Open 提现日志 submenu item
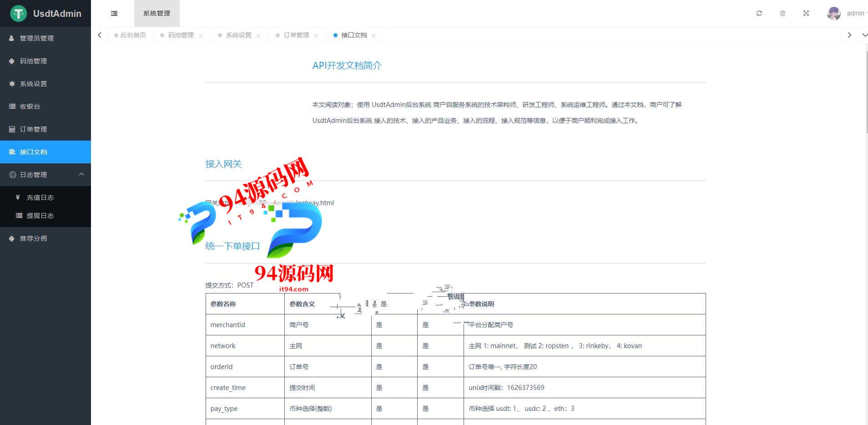Viewport: 868px width, 425px height. 45,216
